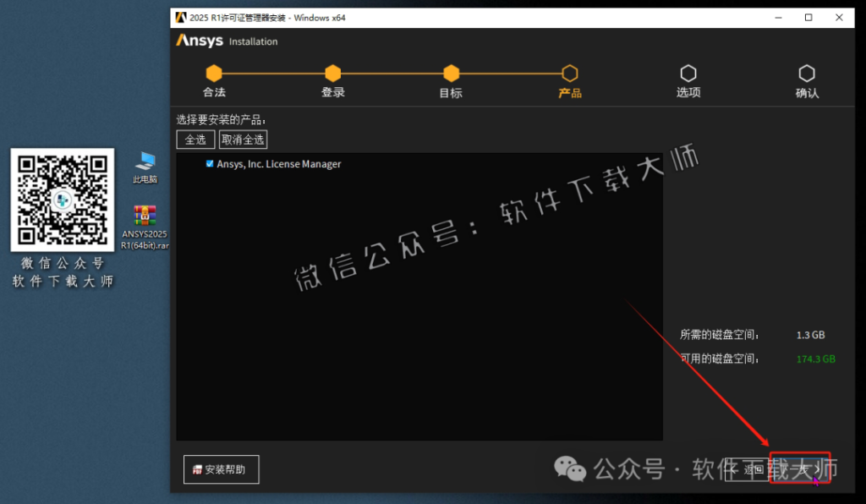Image resolution: width=866 pixels, height=504 pixels.
Task: Uncheck the Ansys, Inc. License Manager checkbox
Action: point(209,164)
